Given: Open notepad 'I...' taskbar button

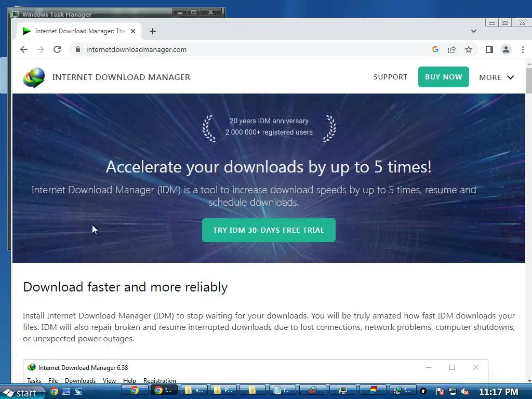Looking at the screenshot, I should pyautogui.click(x=282, y=391).
